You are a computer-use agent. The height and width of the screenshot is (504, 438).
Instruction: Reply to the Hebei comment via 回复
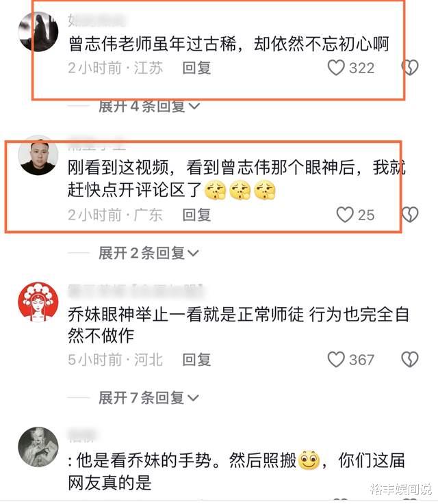(x=196, y=360)
